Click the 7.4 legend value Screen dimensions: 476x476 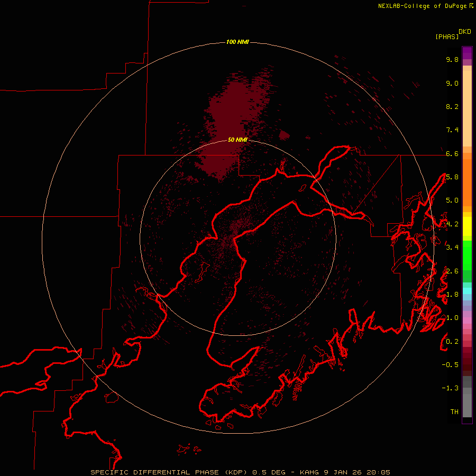tap(452, 130)
